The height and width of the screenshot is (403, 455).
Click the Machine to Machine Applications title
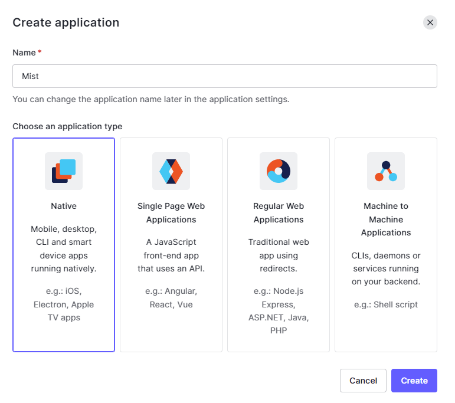click(x=386, y=219)
